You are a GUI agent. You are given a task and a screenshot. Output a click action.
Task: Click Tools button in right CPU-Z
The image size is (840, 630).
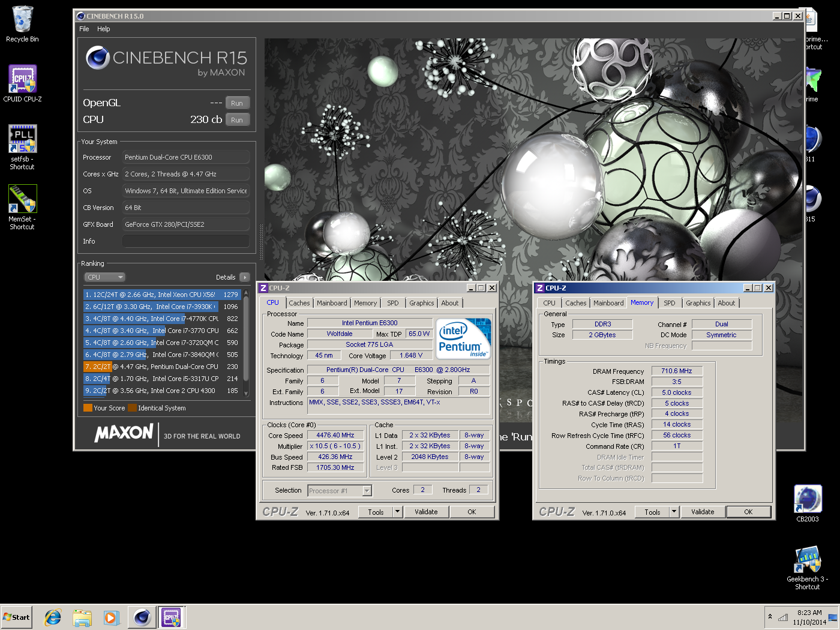coord(652,512)
